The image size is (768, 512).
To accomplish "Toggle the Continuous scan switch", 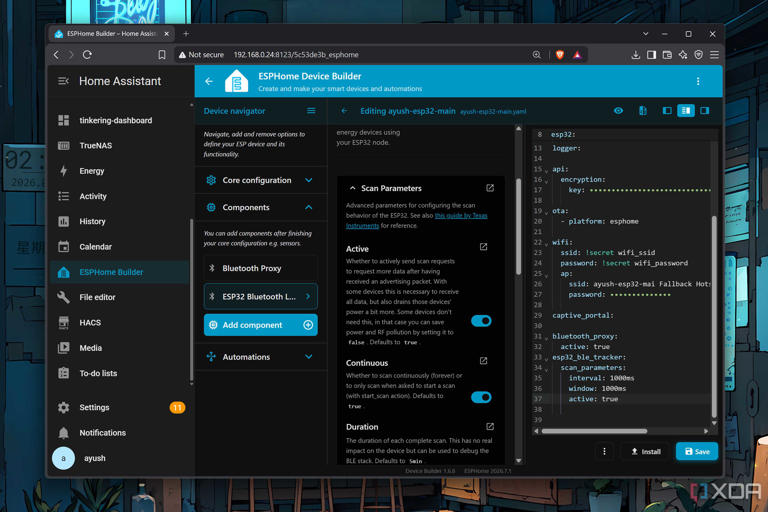I will (x=481, y=397).
